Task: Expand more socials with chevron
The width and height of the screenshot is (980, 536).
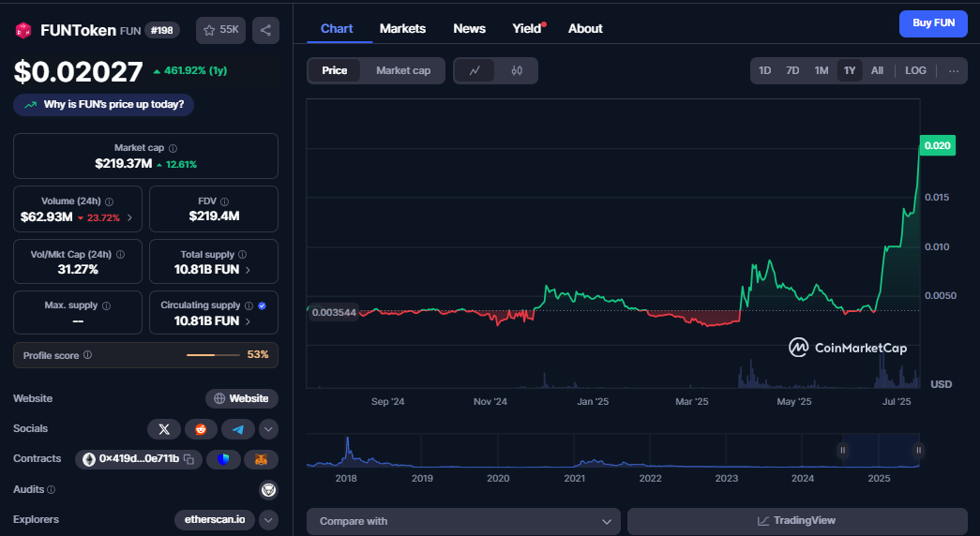Action: 268,429
